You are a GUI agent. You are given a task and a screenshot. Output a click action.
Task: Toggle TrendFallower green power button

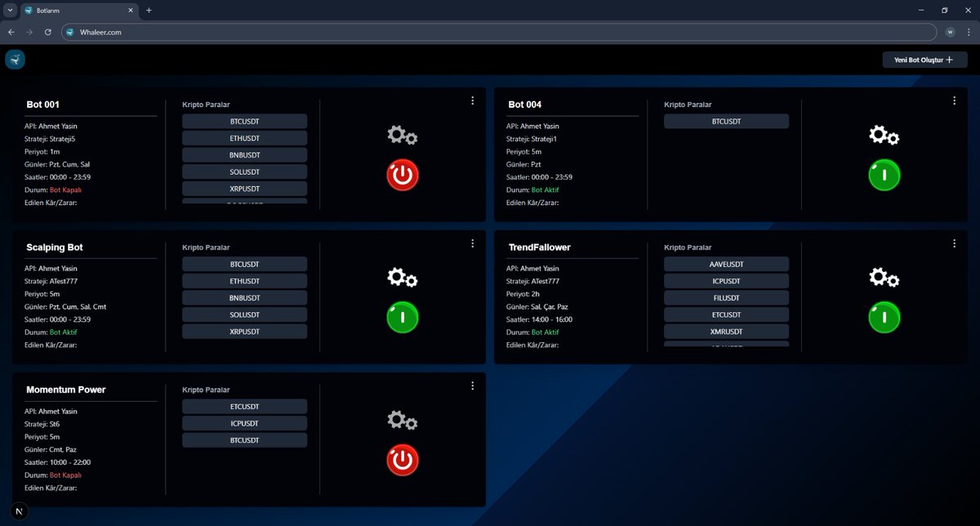tap(884, 317)
